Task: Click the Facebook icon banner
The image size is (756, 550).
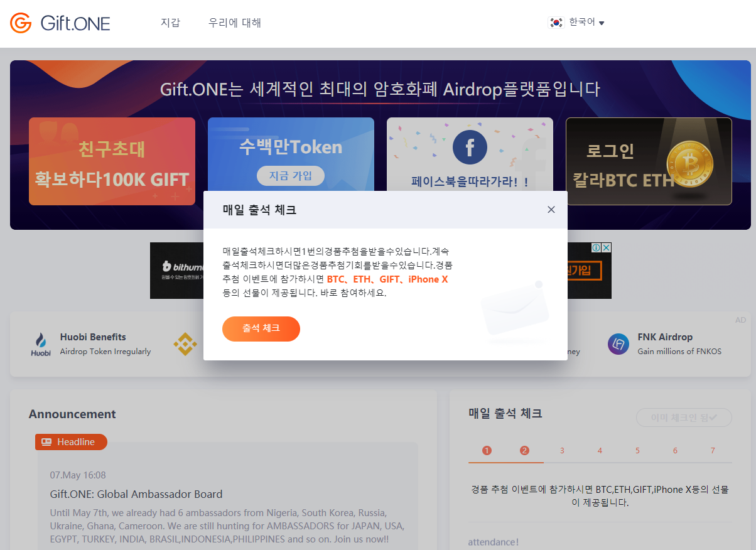Action: pos(470,148)
